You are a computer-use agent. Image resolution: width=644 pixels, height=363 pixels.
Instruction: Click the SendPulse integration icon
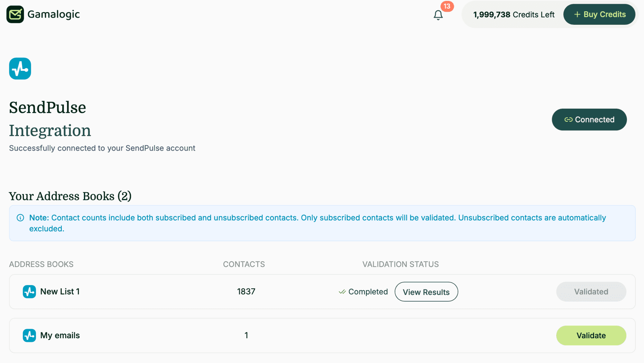point(20,68)
